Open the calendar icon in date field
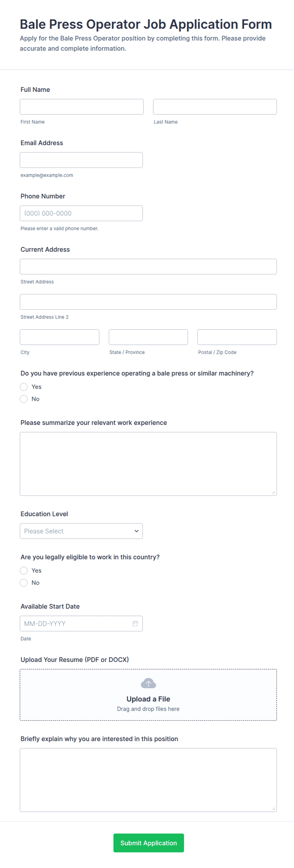 [135, 623]
